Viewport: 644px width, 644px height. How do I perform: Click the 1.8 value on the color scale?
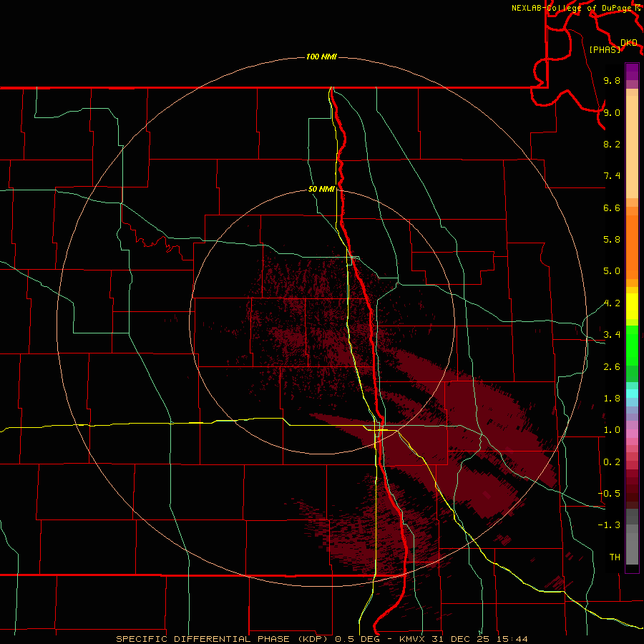[612, 399]
